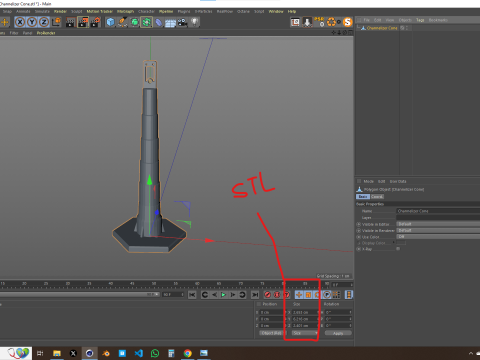Play the animation forwards
The width and height of the screenshot is (480, 360).
tap(224, 295)
